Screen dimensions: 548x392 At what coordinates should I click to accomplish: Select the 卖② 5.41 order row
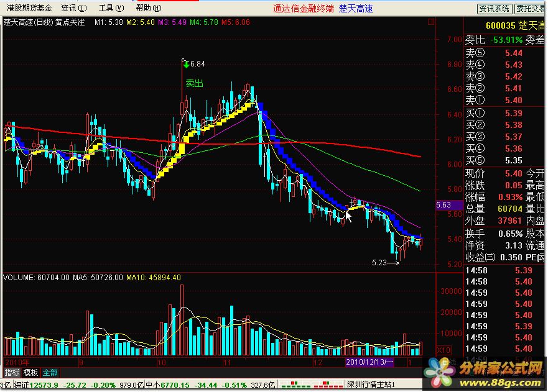coord(505,89)
